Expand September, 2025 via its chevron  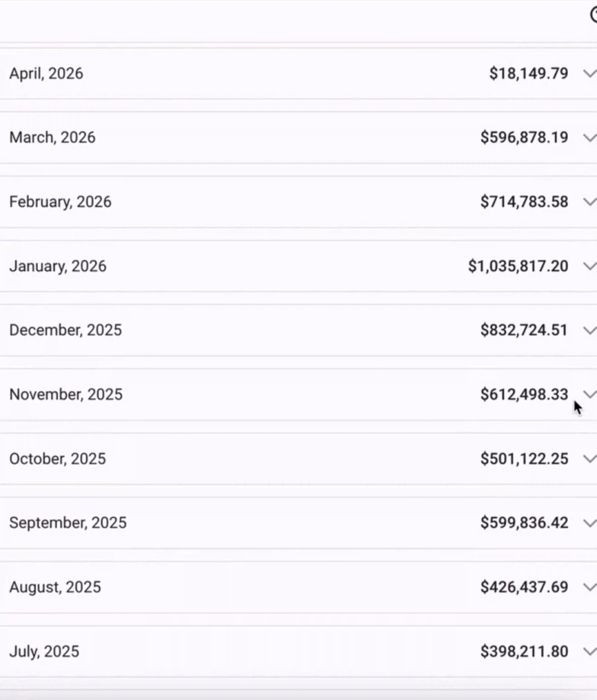[x=589, y=523]
